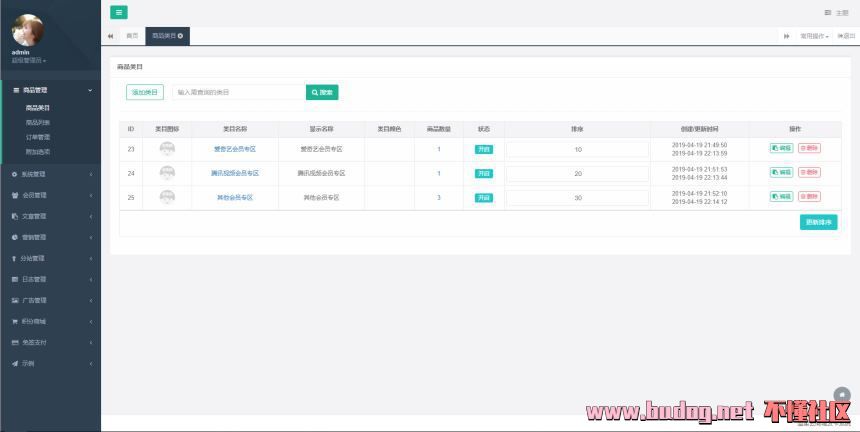Expand the 日志管理 menu chevron

(91, 280)
